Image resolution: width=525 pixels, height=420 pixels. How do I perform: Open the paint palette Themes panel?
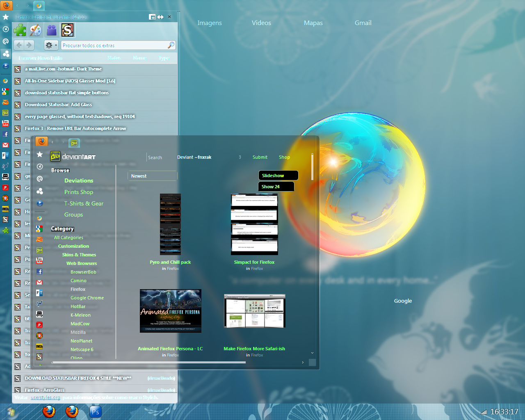click(36, 30)
